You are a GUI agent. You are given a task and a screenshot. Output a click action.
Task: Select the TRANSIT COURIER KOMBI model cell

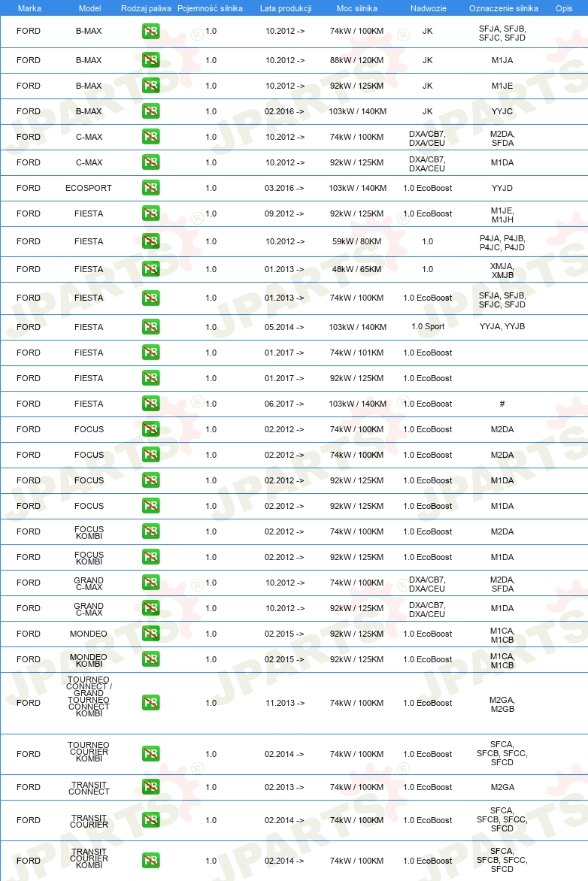point(89,858)
